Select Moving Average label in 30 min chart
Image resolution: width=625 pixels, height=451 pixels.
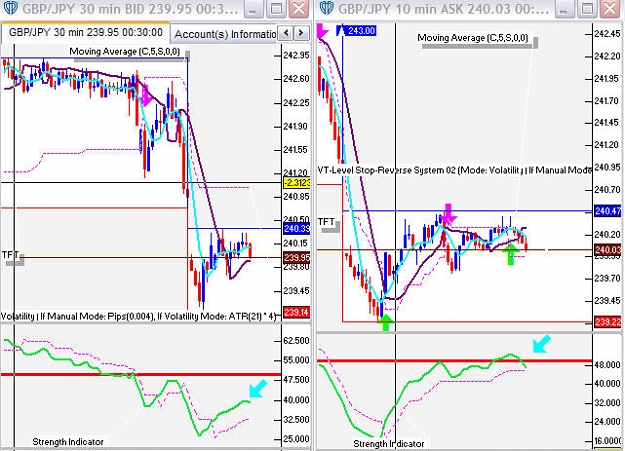coord(125,51)
